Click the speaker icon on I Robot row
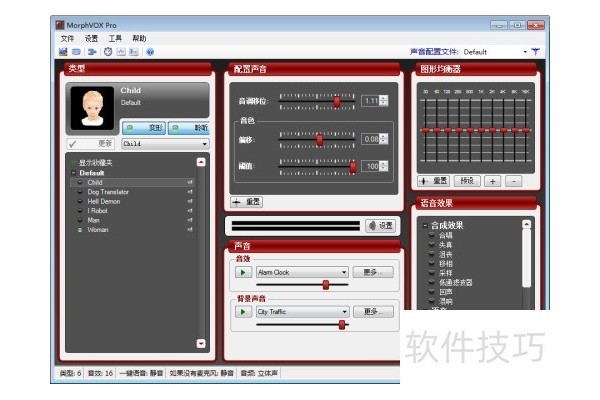The image size is (600, 400). pyautogui.click(x=190, y=211)
